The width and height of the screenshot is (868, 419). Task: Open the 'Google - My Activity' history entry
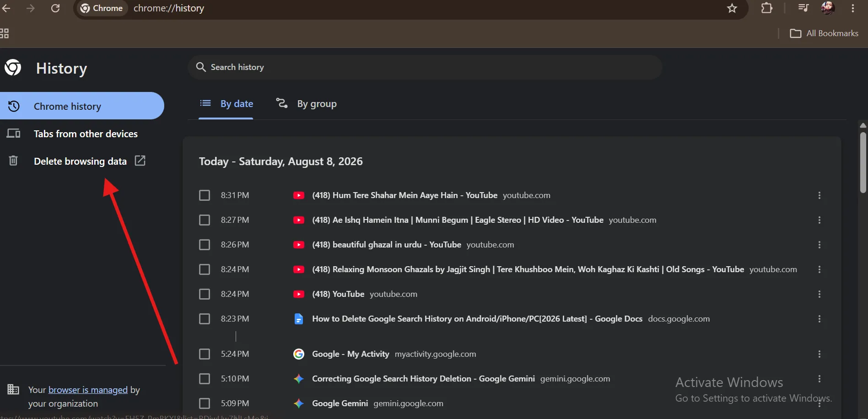coord(350,354)
